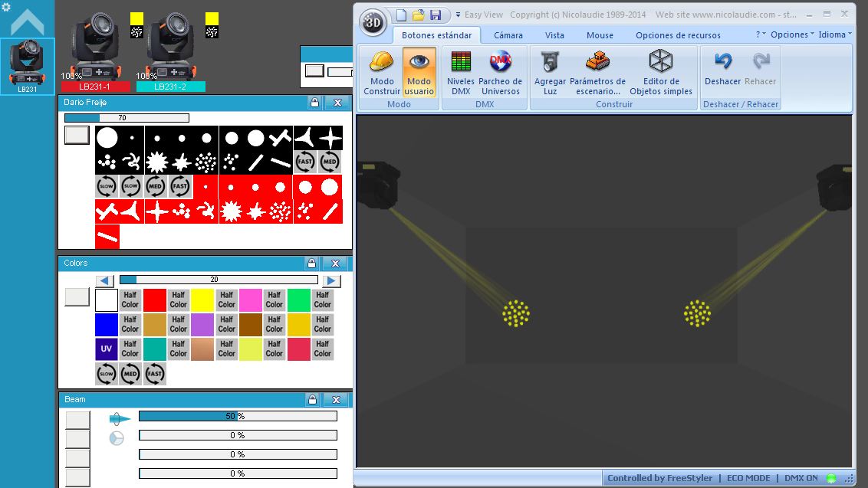Screen dimensions: 868x488
Task: Open the ? help dropdown
Action: pos(761,34)
